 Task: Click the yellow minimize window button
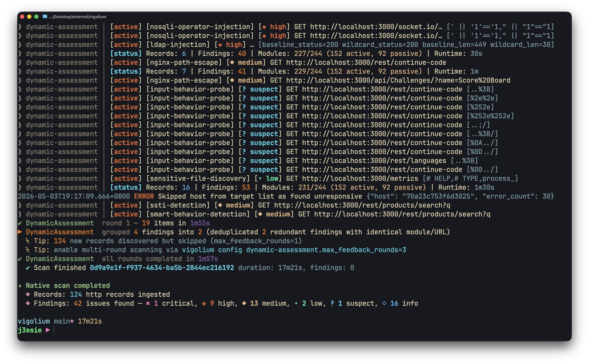pyautogui.click(x=29, y=17)
